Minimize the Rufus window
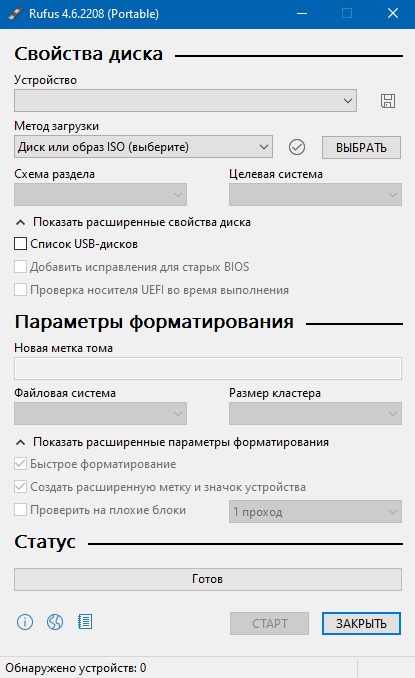The image size is (415, 678). click(x=302, y=13)
